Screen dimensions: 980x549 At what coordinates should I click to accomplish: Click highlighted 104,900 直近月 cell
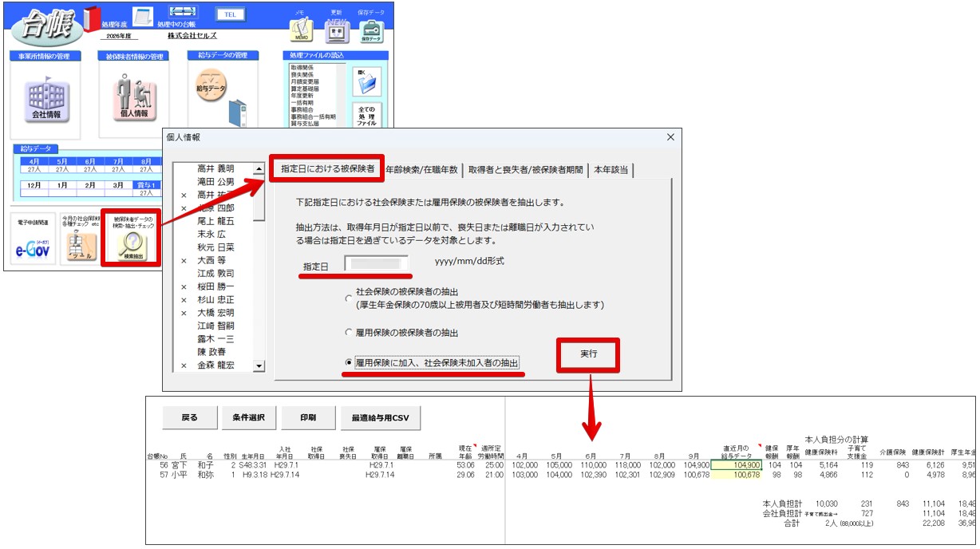(735, 464)
